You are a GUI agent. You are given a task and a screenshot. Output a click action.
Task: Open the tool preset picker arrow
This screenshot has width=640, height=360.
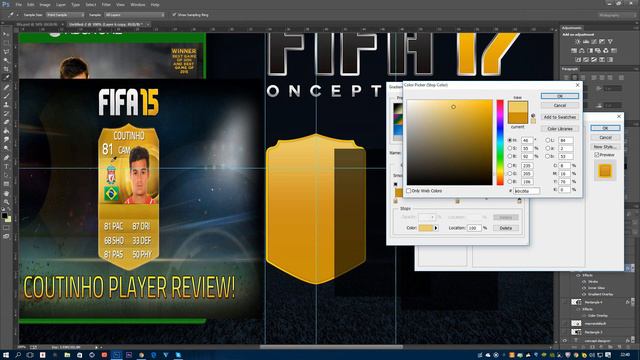tap(18, 15)
